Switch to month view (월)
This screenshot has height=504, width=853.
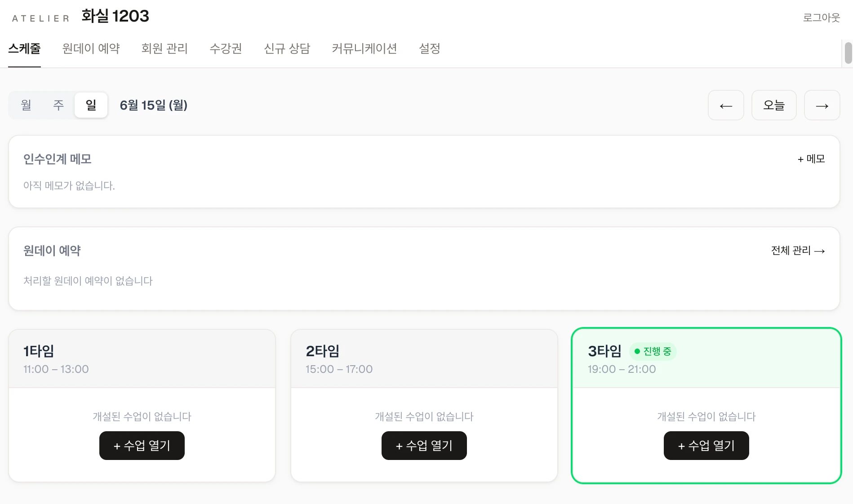(26, 105)
